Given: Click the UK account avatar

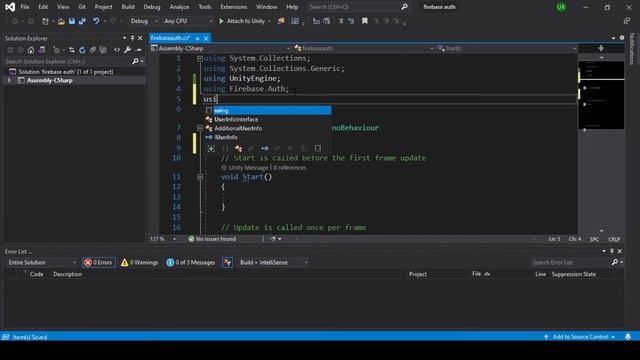Looking at the screenshot, I should 561,7.
